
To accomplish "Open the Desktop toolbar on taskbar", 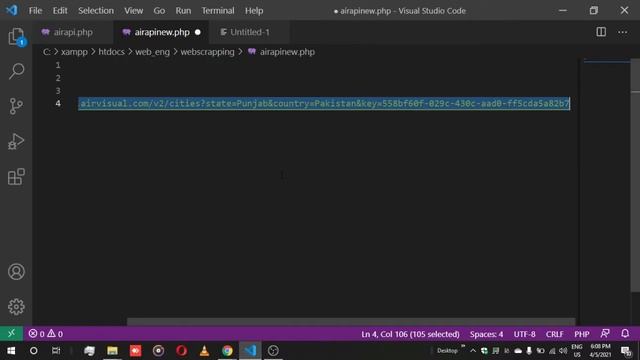I will click(447, 351).
